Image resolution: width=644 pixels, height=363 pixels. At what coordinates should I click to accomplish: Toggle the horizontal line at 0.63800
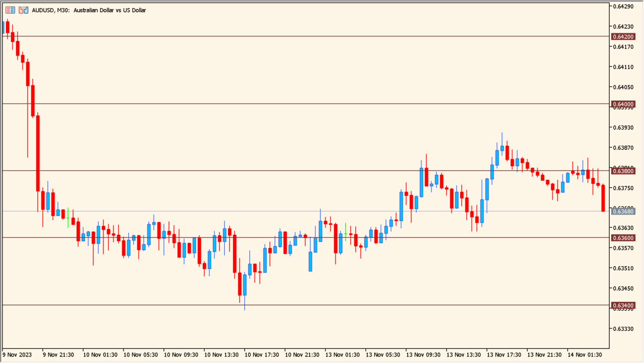click(303, 171)
